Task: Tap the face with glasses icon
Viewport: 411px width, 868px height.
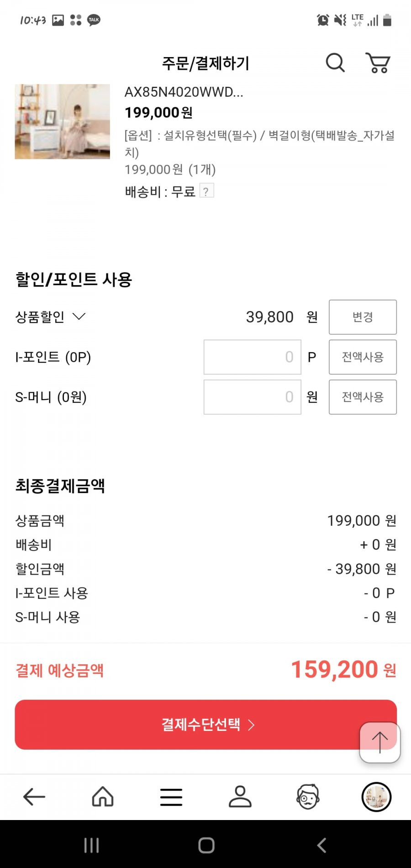Action: click(x=308, y=797)
